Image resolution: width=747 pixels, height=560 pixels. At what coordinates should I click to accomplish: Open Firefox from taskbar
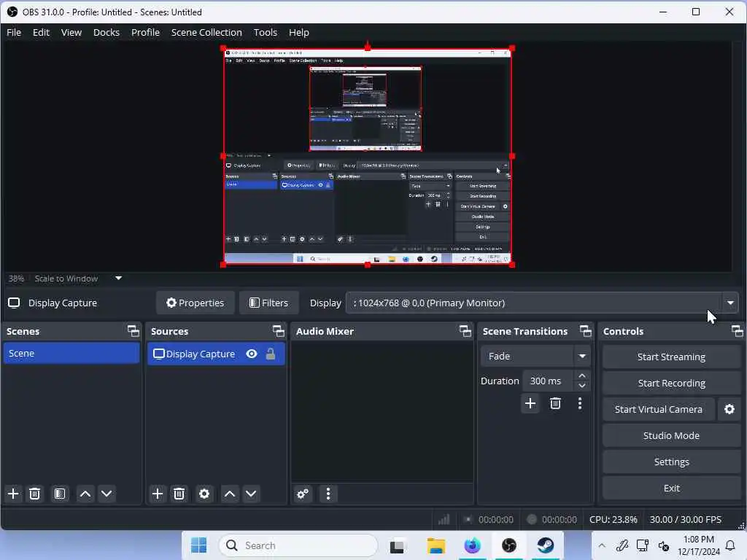click(x=472, y=545)
